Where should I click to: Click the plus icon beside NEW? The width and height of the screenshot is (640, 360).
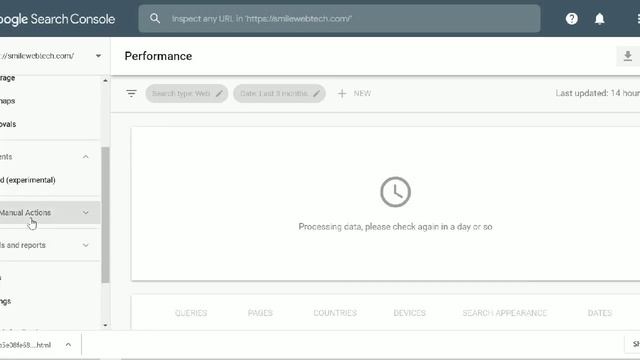[x=342, y=93]
